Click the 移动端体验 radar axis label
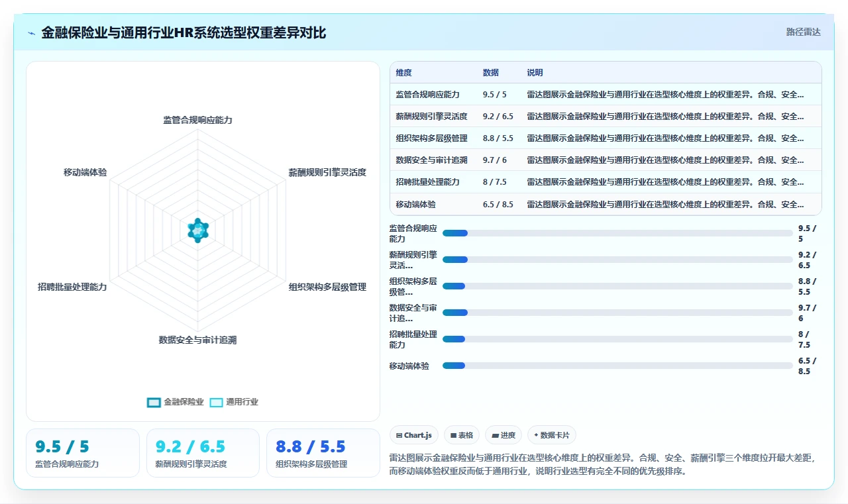 click(85, 172)
